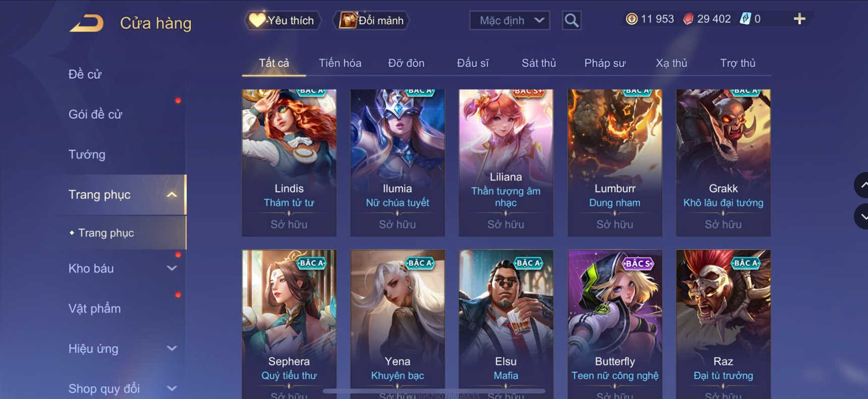
Task: Go back using the golden return arrow
Action: click(x=87, y=23)
